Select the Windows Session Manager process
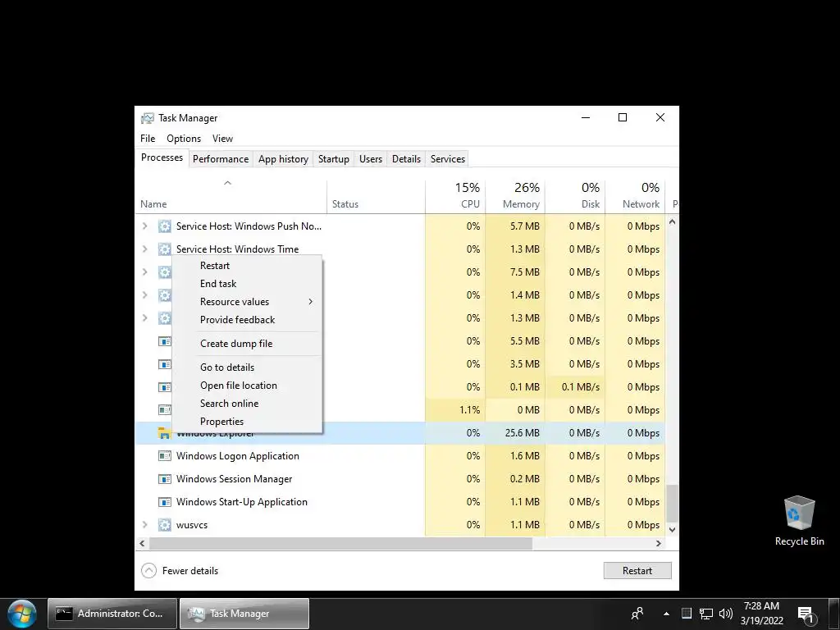Screen dimensions: 840x630 [x=400, y=479]
